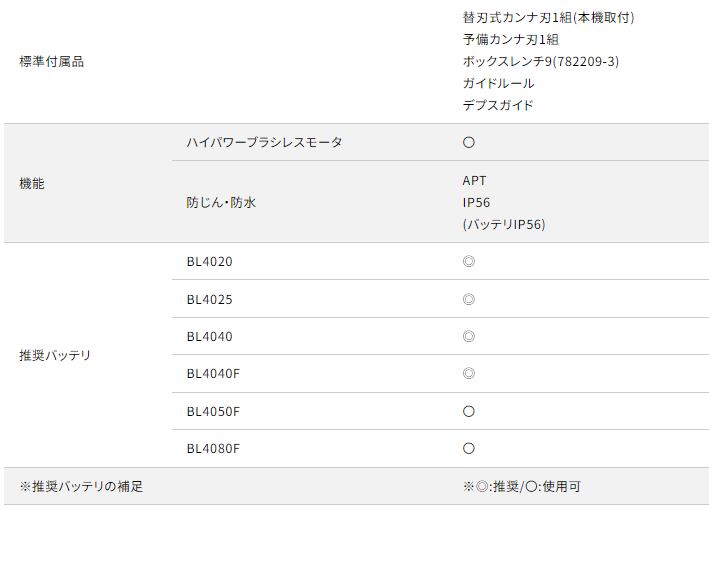Click the single circle mark for BL4080F
The width and height of the screenshot is (709, 573).
pos(468,449)
